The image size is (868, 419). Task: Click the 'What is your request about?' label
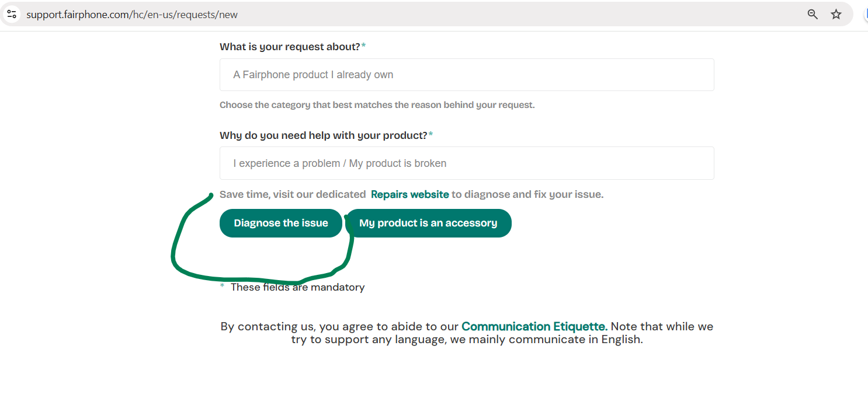(x=290, y=47)
